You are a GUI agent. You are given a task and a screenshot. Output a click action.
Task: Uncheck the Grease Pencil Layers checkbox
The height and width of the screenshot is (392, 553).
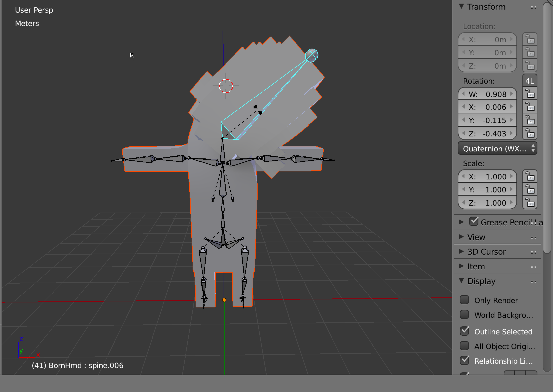(x=474, y=221)
